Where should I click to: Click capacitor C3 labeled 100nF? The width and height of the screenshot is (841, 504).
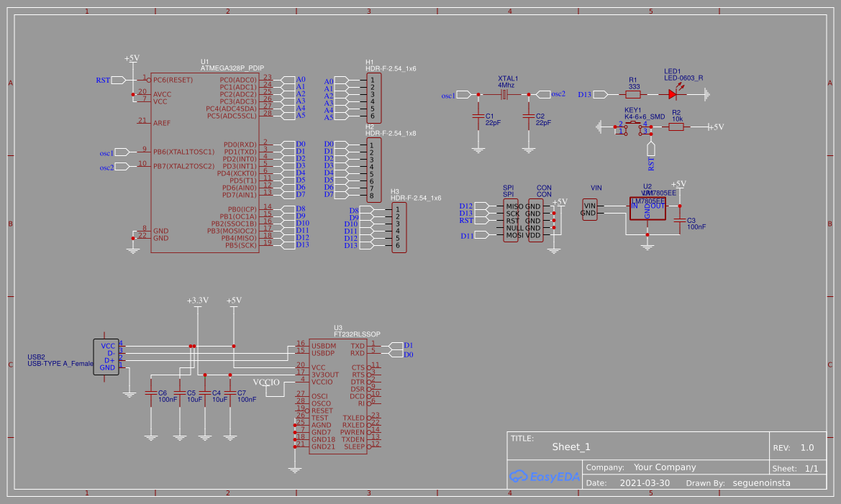tap(679, 219)
